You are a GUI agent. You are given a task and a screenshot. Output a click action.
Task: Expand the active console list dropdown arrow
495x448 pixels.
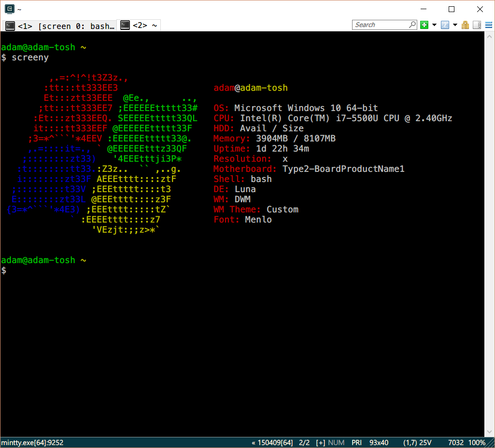(455, 25)
